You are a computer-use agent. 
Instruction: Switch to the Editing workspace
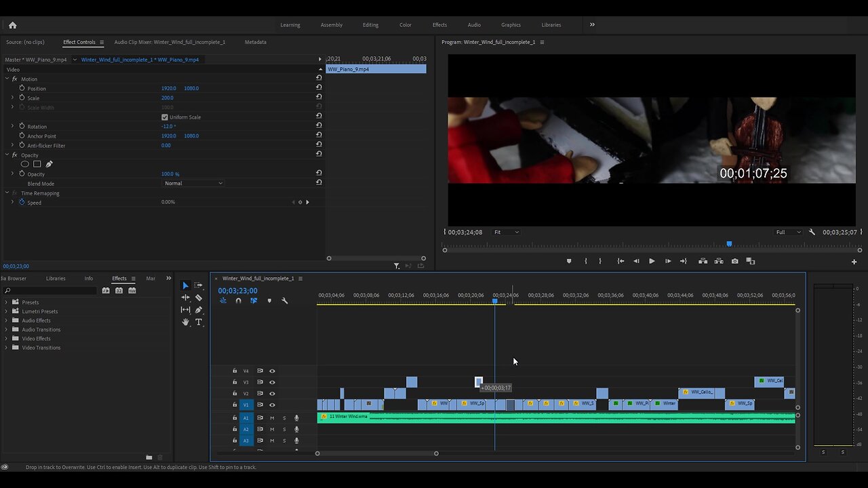click(370, 25)
